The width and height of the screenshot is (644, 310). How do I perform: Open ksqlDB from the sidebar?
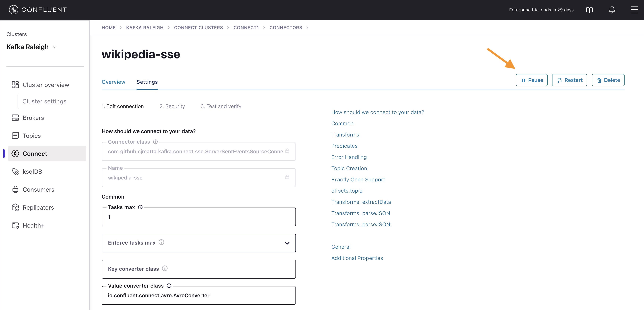[32, 172]
